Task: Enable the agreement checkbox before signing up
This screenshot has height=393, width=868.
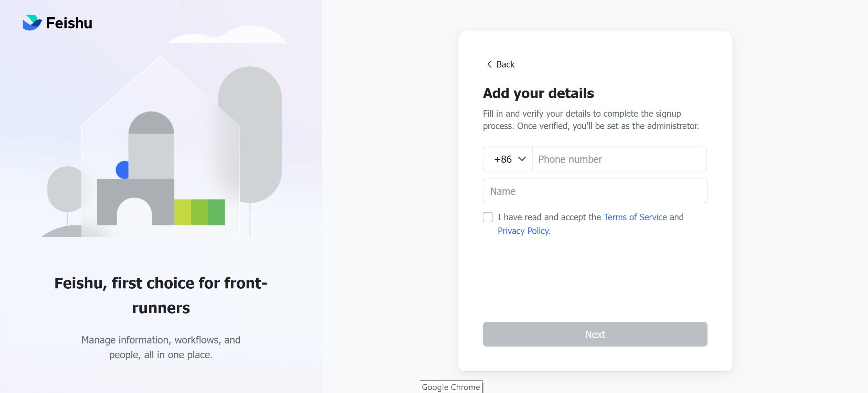Action: pos(489,217)
